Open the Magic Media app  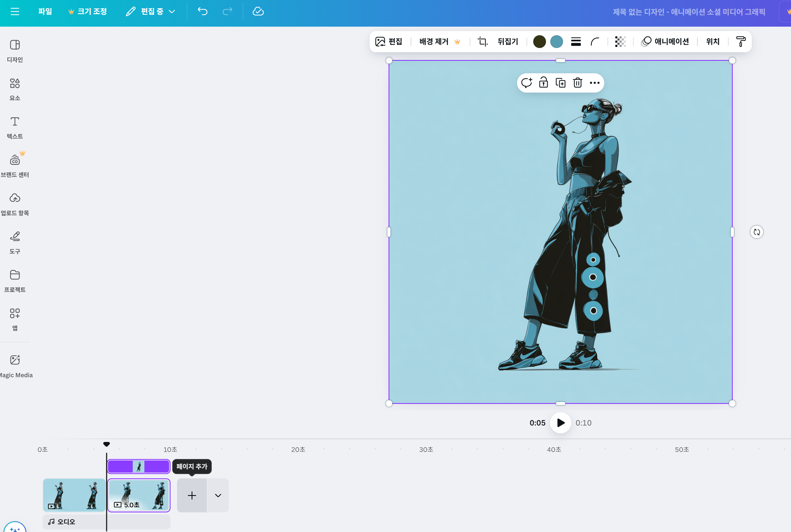click(16, 366)
